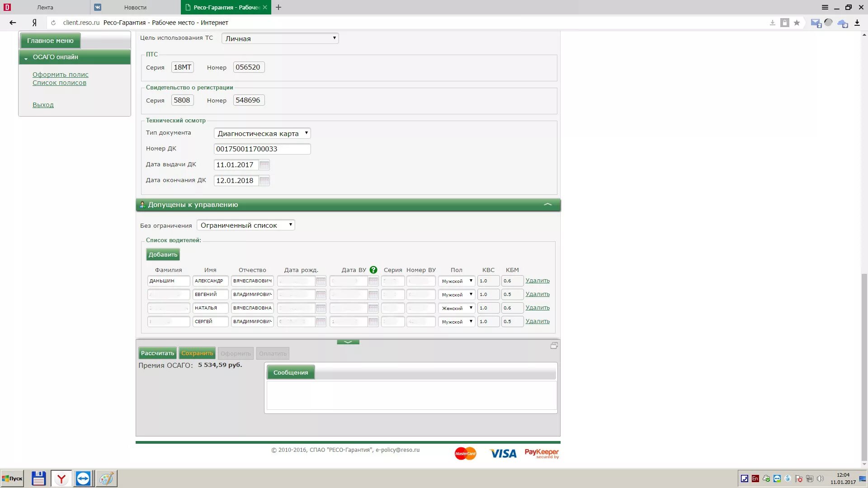This screenshot has height=488, width=868.
Task: Click the Номер ДК input field
Action: tap(262, 149)
